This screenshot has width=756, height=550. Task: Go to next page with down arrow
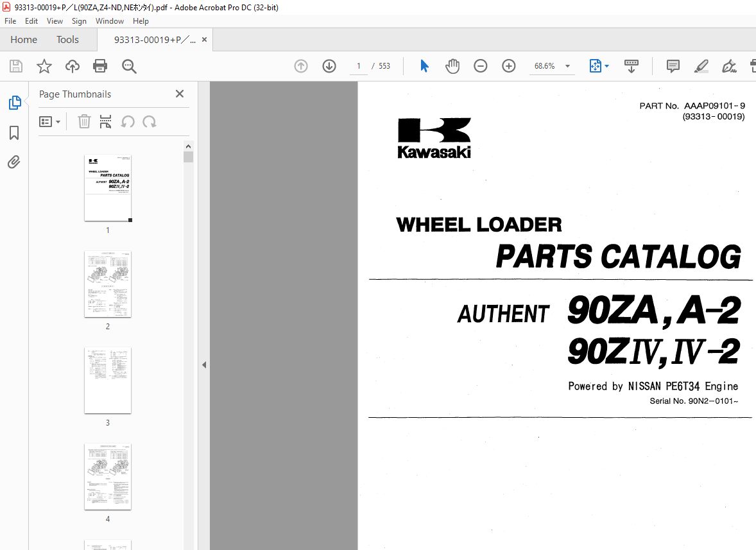point(329,66)
